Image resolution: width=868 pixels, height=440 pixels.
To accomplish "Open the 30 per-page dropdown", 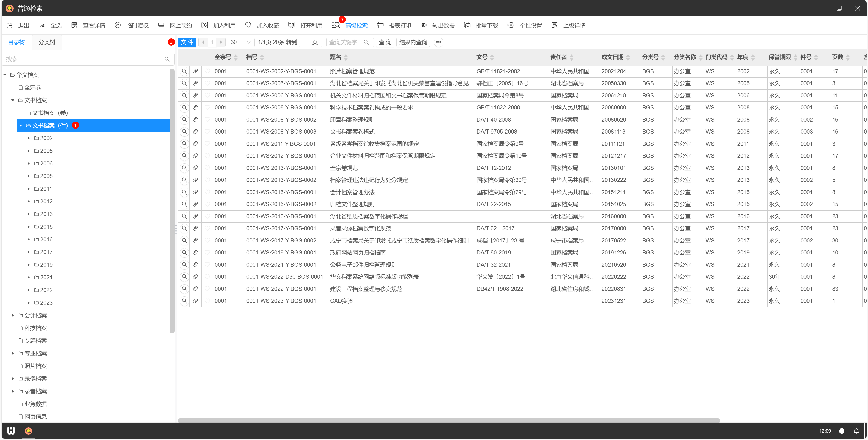I will (x=241, y=42).
